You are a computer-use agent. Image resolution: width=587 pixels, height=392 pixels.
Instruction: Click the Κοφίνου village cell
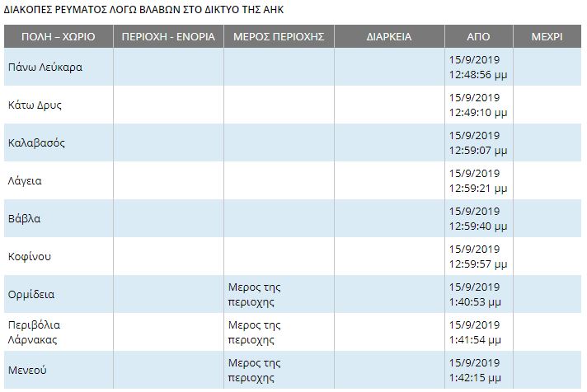(x=30, y=256)
